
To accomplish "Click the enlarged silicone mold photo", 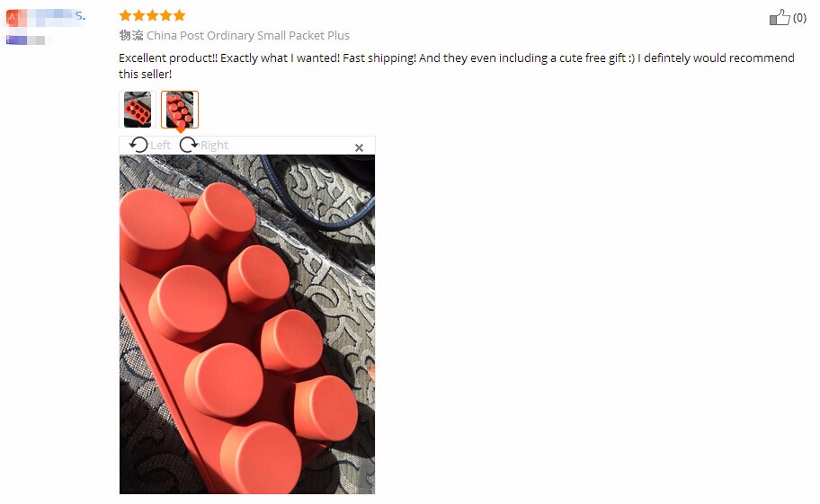I will 247,323.
